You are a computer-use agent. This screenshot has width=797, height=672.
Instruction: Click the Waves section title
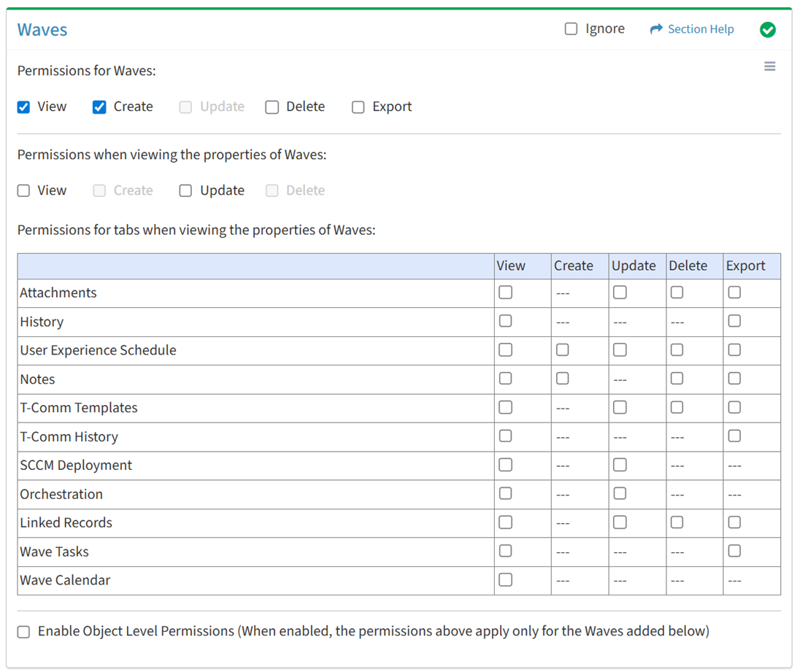click(x=42, y=30)
